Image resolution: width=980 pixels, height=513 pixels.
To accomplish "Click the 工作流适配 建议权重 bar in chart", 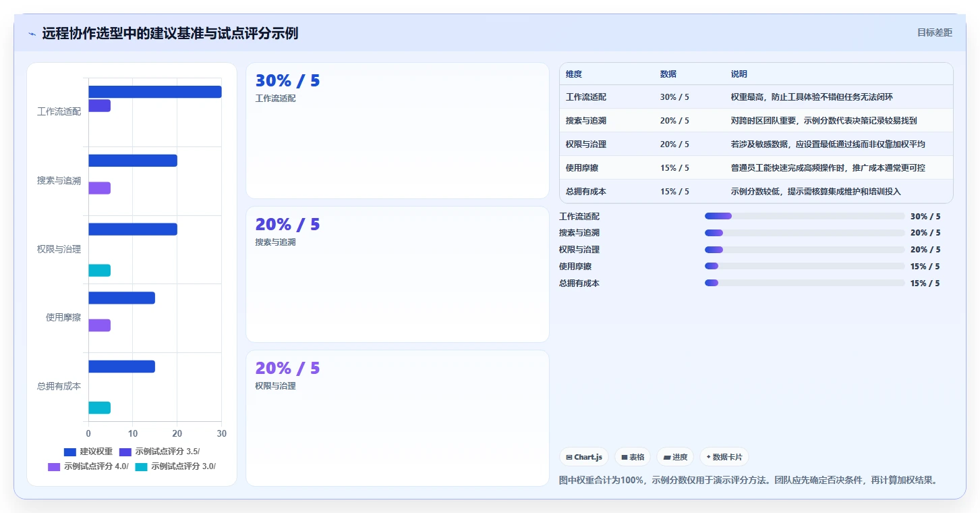I will (155, 92).
